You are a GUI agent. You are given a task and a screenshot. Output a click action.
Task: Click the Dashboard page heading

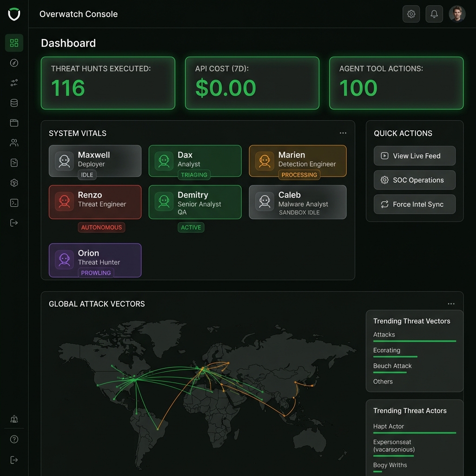click(68, 43)
